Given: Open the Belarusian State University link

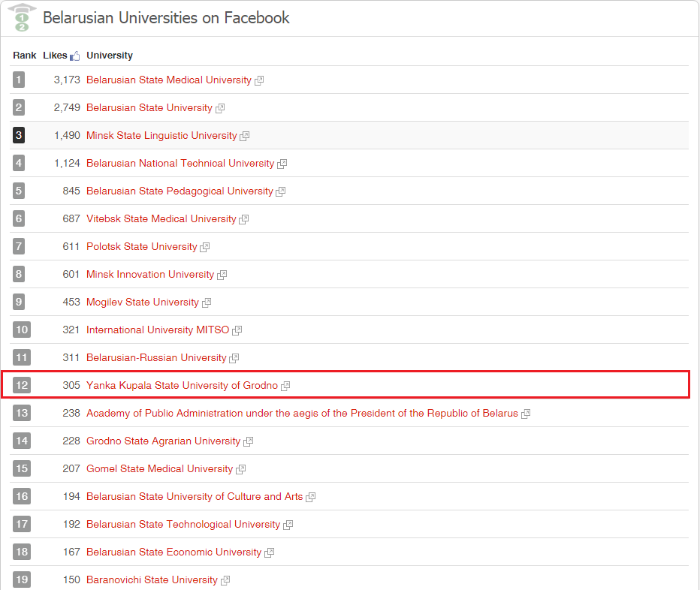Looking at the screenshot, I should point(149,107).
